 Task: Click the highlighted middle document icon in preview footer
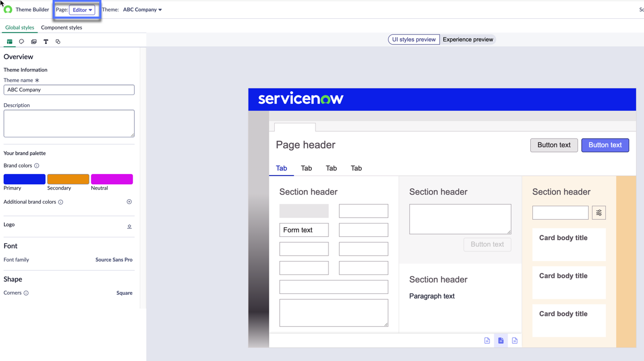(x=501, y=341)
